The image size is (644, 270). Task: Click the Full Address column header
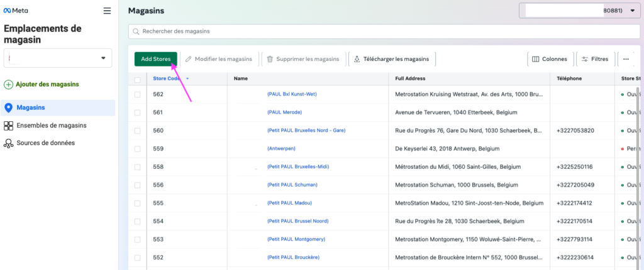click(410, 78)
